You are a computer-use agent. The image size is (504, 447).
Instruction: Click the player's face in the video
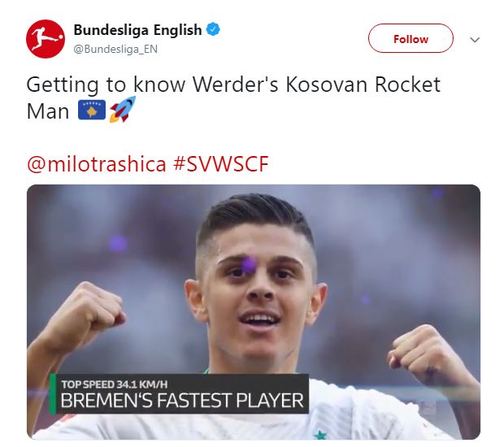[255, 289]
